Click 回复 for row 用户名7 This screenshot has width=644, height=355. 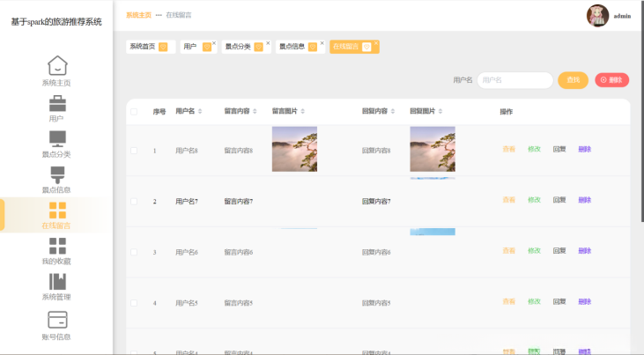[x=559, y=200]
